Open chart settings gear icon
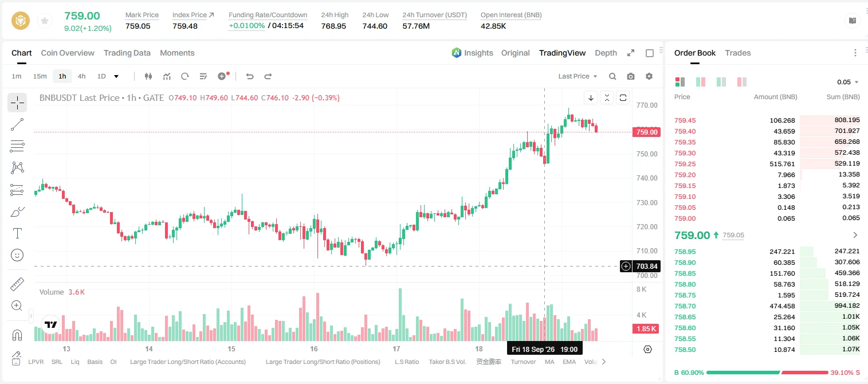The image size is (868, 384). [649, 76]
